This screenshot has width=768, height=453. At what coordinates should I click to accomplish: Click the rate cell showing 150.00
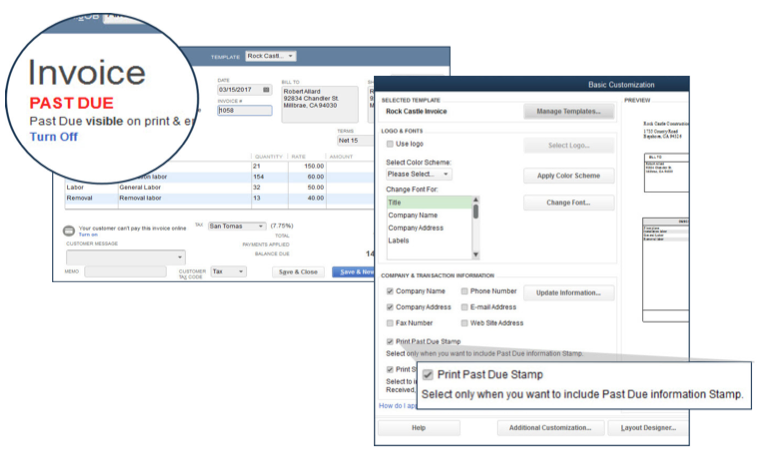click(x=307, y=166)
